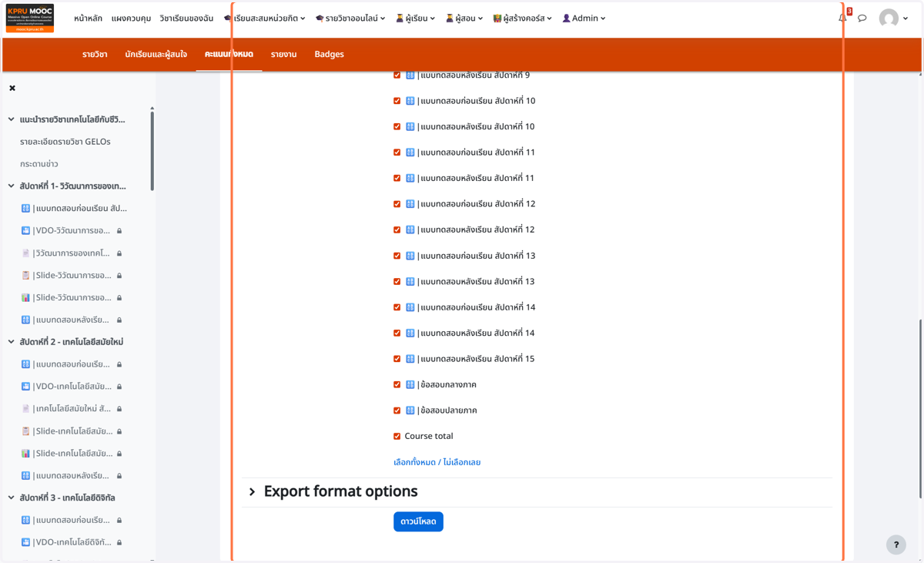Click the main page vertical scrollbar

click(x=921, y=410)
